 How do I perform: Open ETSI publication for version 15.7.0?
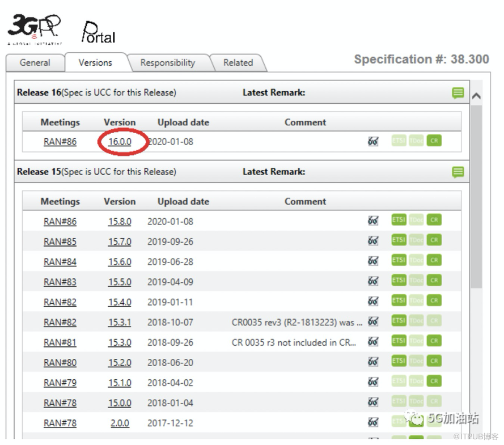(399, 240)
